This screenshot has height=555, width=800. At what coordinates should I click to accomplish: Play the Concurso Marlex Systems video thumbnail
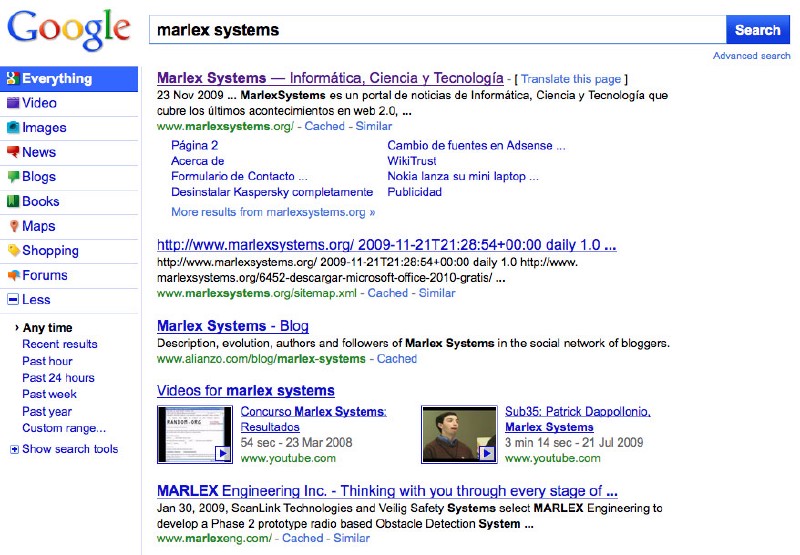point(195,435)
